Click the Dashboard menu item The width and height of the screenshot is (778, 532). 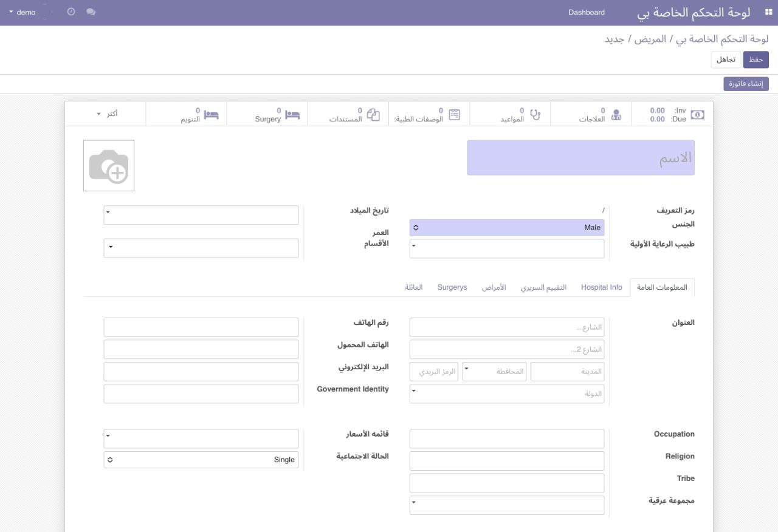coord(587,12)
